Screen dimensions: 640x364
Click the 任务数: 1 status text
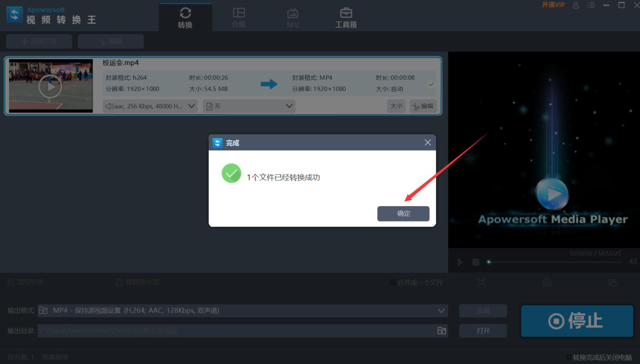(x=20, y=357)
